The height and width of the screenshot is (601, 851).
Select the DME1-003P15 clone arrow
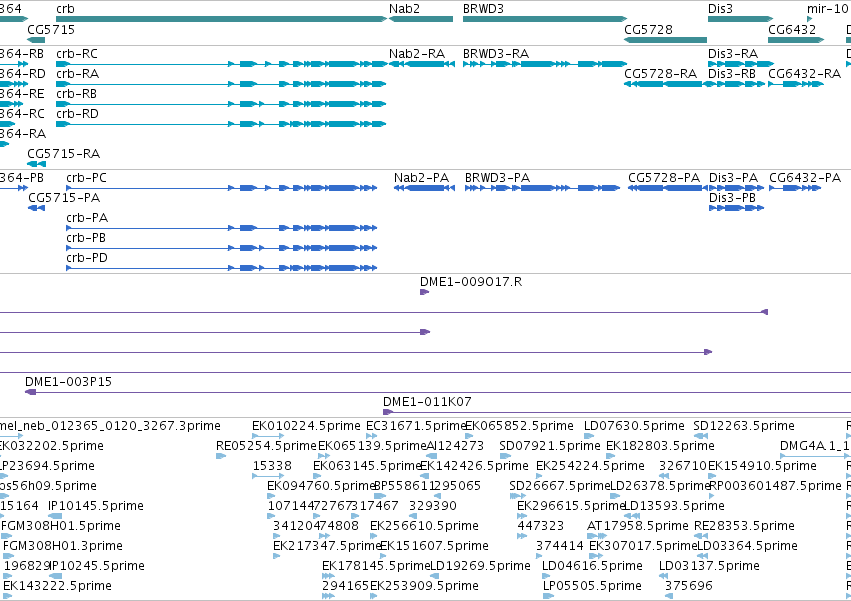[x=30, y=392]
